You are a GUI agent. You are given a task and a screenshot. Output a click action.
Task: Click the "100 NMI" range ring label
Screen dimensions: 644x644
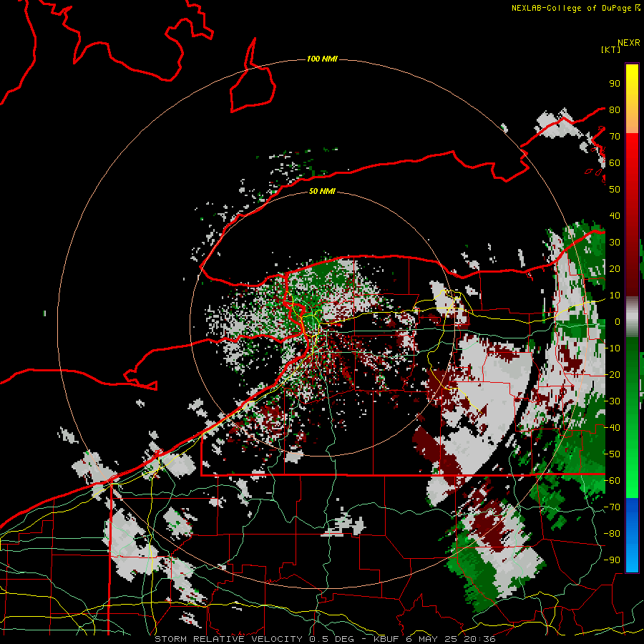pos(322,59)
